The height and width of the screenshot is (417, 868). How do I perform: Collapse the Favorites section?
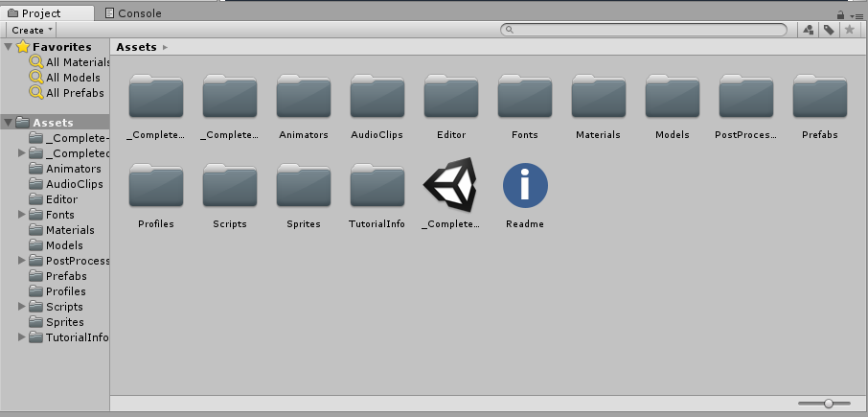pyautogui.click(x=9, y=47)
